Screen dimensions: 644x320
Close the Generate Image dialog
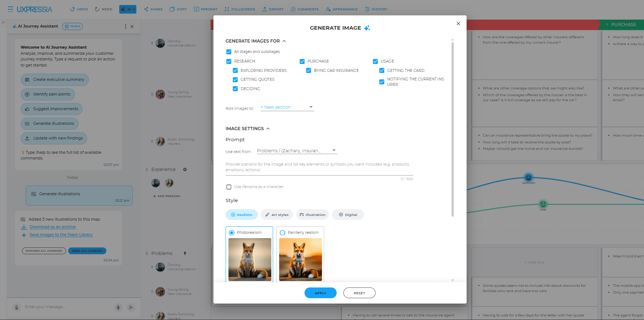(x=458, y=24)
